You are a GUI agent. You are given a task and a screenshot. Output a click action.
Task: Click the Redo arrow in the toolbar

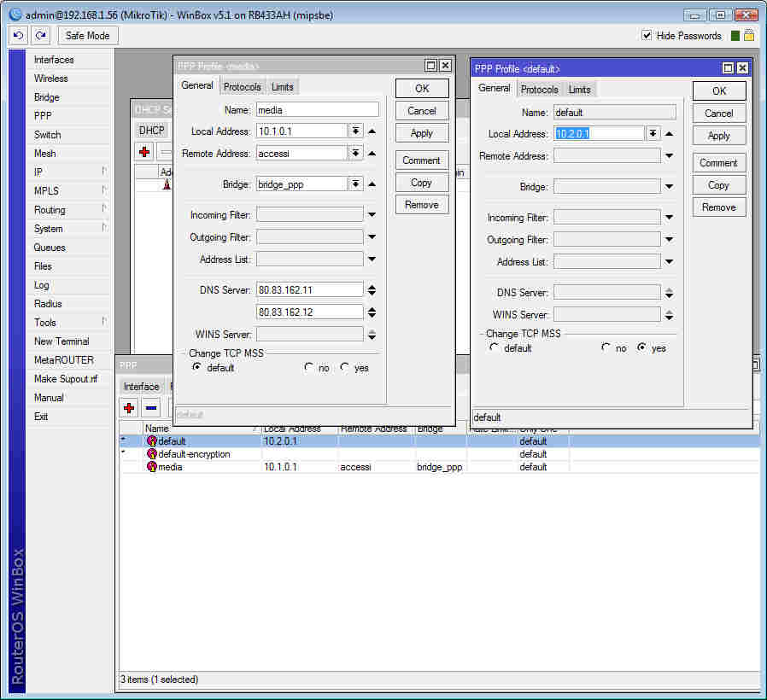coord(41,36)
